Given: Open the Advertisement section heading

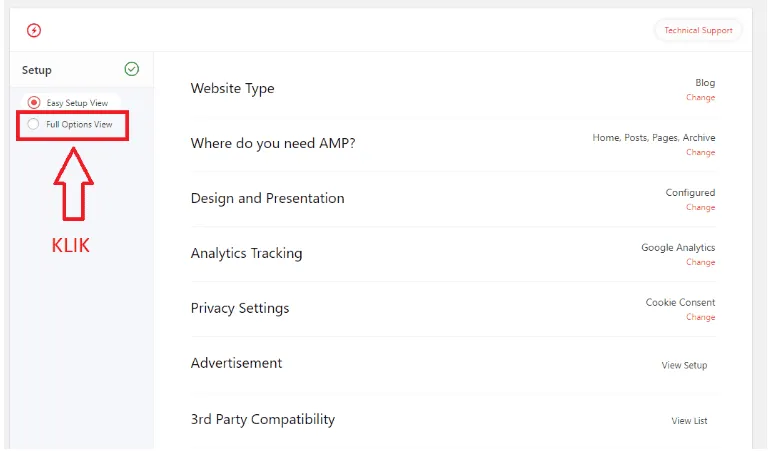Looking at the screenshot, I should point(236,363).
